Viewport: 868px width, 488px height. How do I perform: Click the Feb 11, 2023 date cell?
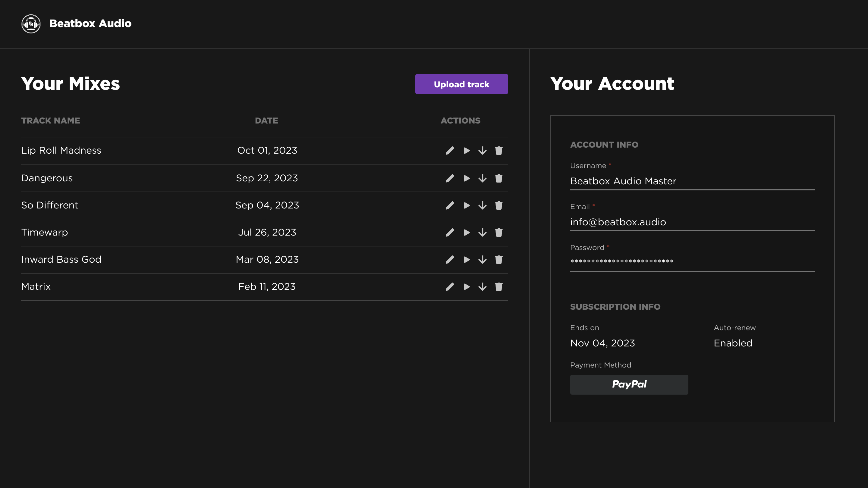267,286
